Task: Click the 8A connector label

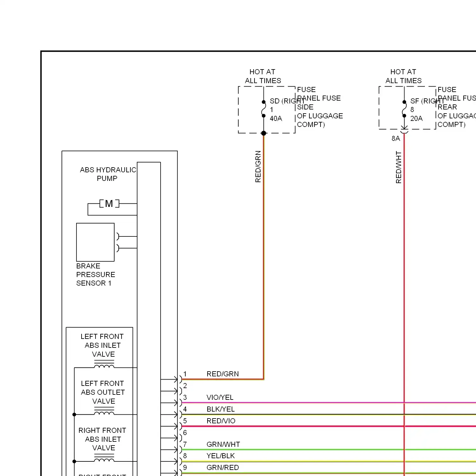Action: click(396, 138)
